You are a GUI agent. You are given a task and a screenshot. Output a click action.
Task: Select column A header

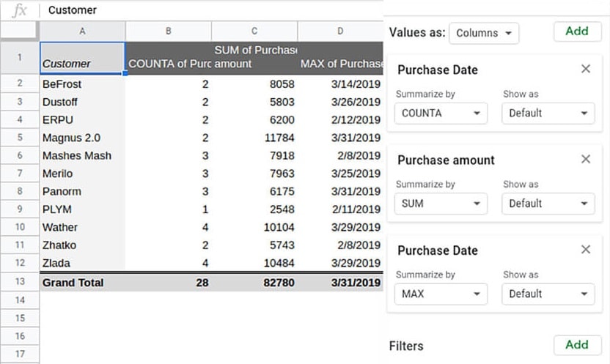pos(82,31)
